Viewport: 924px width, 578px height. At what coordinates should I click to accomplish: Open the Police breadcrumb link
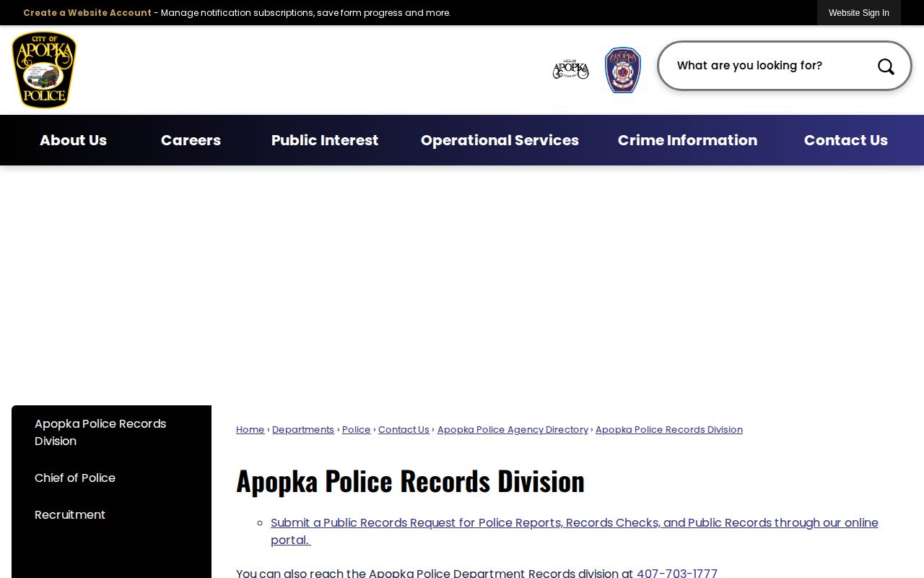tap(356, 429)
